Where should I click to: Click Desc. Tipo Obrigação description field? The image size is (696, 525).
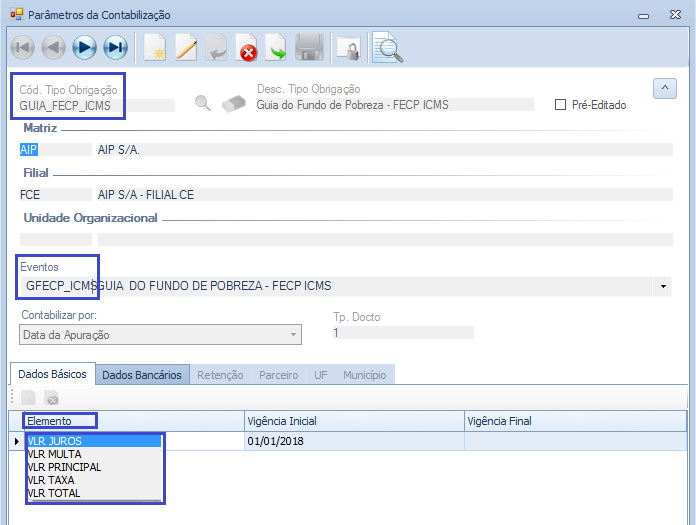395,105
